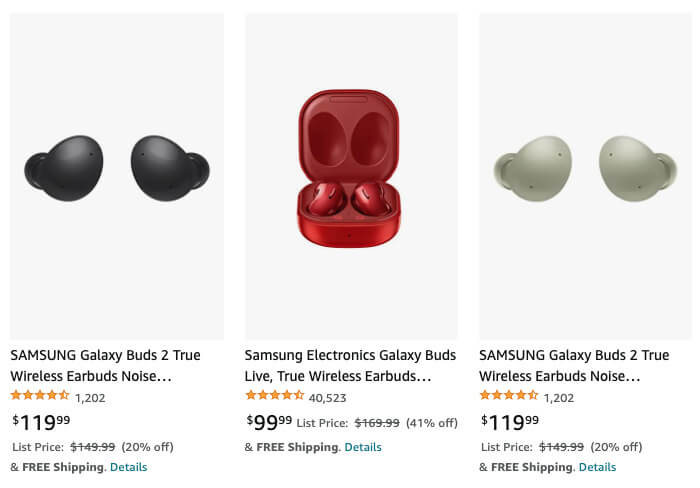Open shipping Details for black Galaxy Buds 2
Screen dimensions: 700x488
click(128, 467)
